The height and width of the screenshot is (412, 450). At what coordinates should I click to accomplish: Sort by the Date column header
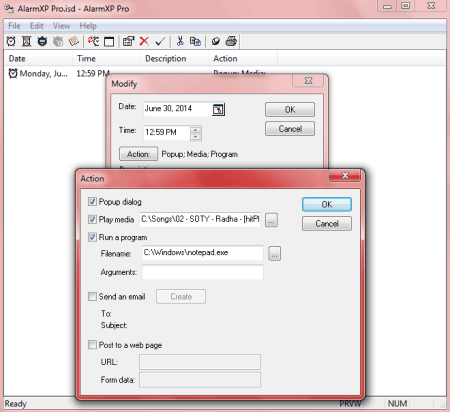click(x=38, y=58)
